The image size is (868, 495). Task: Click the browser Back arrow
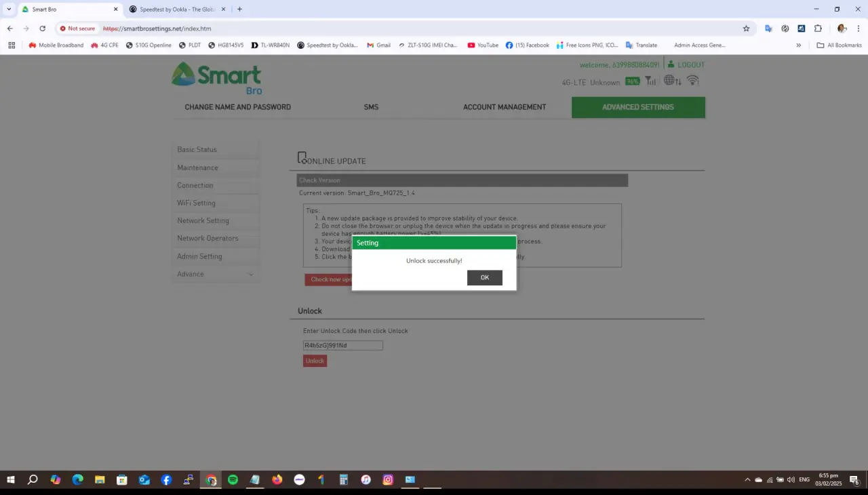(9, 28)
